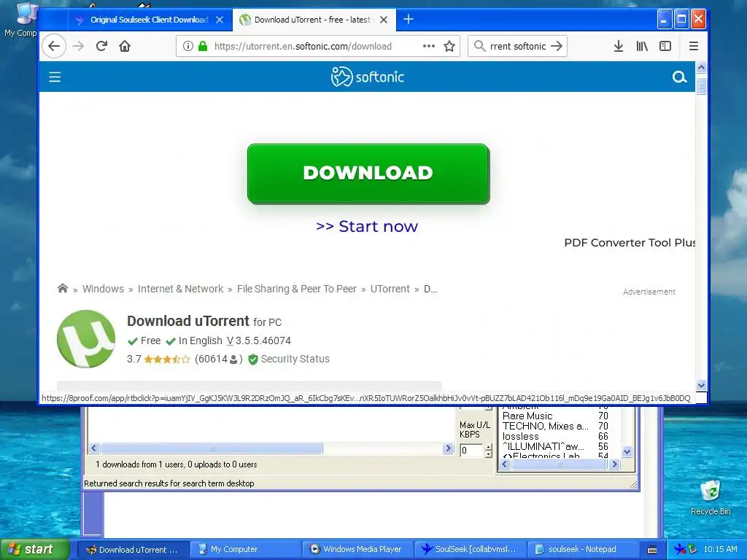Open the Softonic site hamburger menu
Viewport: 747px width, 560px height.
coord(55,77)
